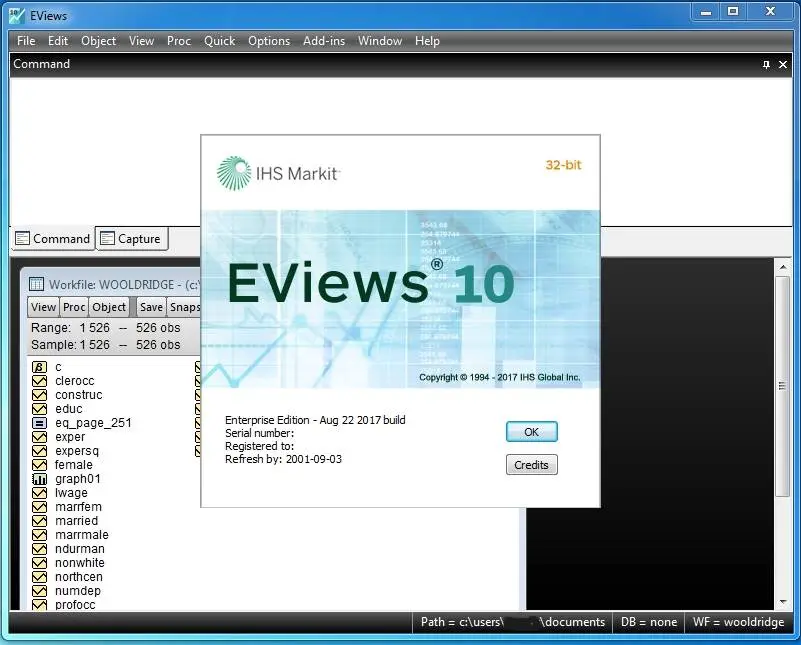The width and height of the screenshot is (801, 645).
Task: Select the marrmale series icon
Action: tap(39, 535)
